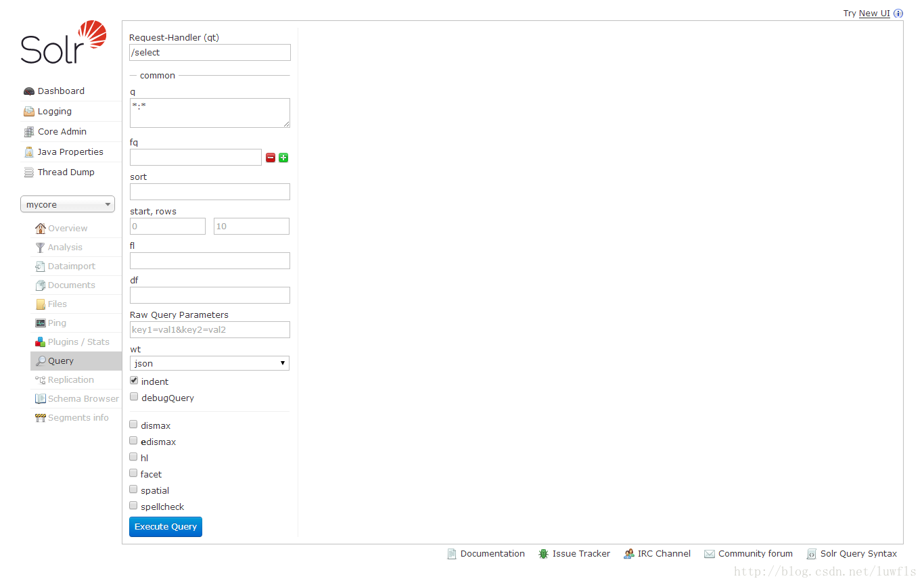The height and width of the screenshot is (585, 924).
Task: Click the df default field input
Action: point(210,296)
